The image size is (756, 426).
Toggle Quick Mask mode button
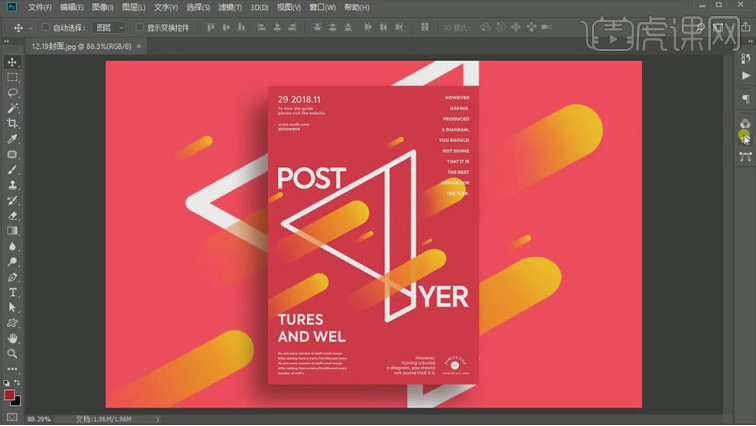(12, 417)
